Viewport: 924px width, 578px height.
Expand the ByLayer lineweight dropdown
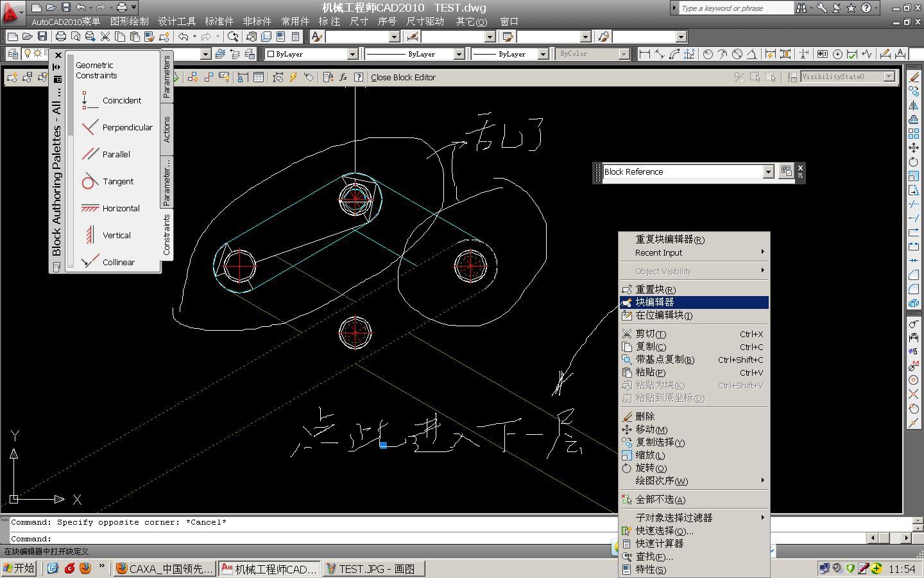point(543,54)
